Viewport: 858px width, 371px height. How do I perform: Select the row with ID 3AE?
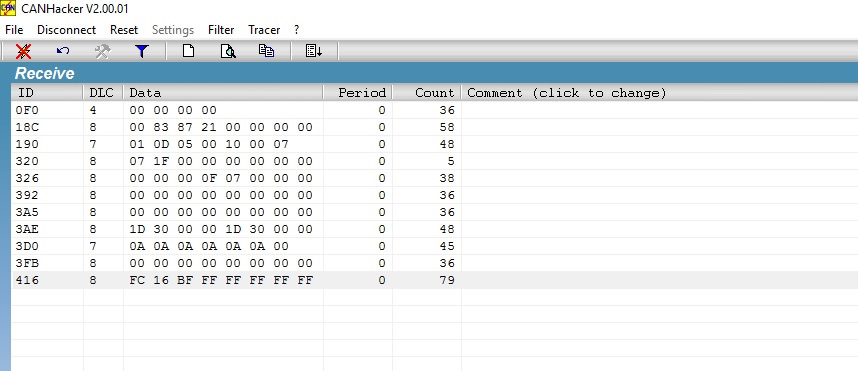[434, 229]
